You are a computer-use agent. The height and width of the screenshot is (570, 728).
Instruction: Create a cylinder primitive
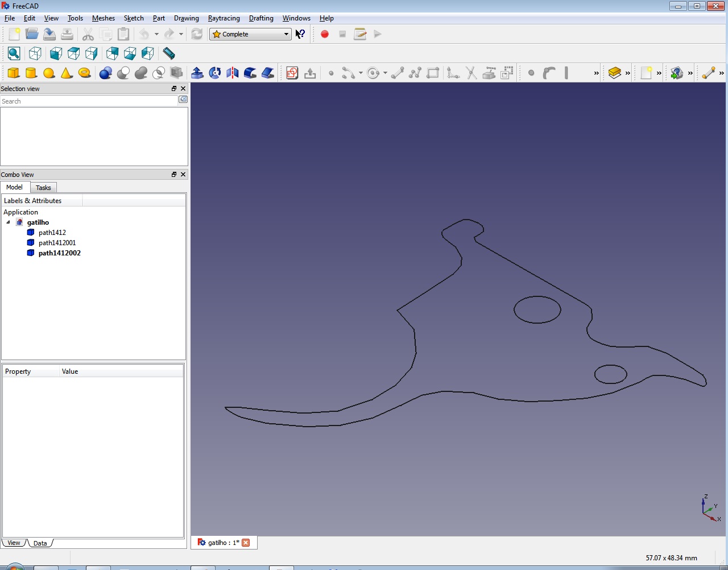[x=31, y=73]
